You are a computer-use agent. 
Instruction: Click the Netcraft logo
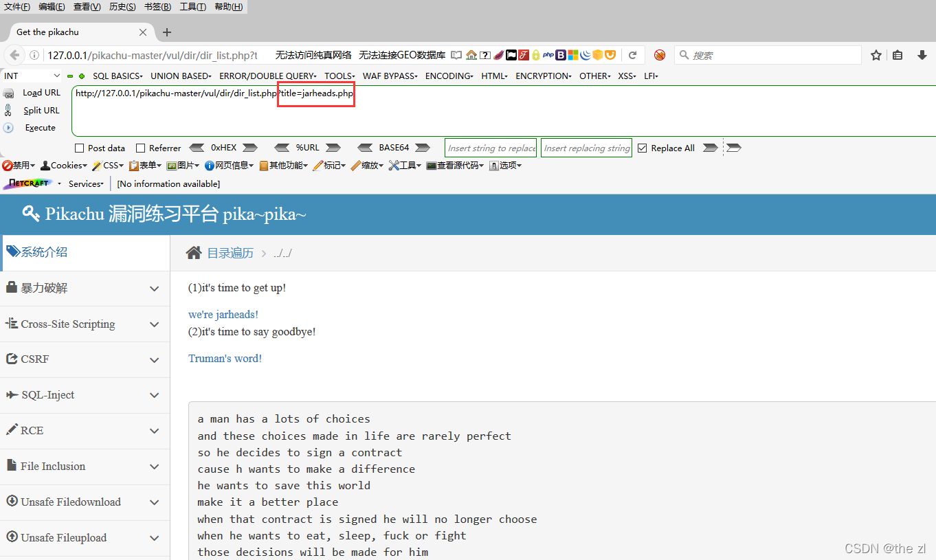(27, 183)
